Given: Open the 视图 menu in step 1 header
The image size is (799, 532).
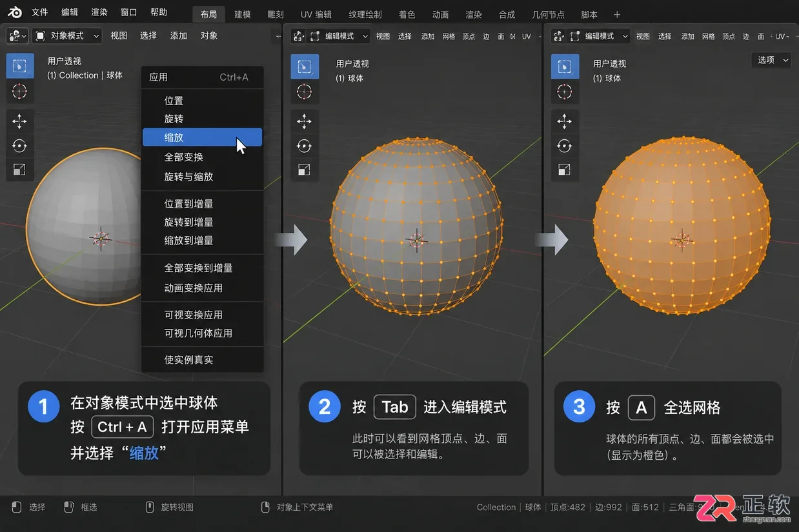Looking at the screenshot, I should click(119, 35).
